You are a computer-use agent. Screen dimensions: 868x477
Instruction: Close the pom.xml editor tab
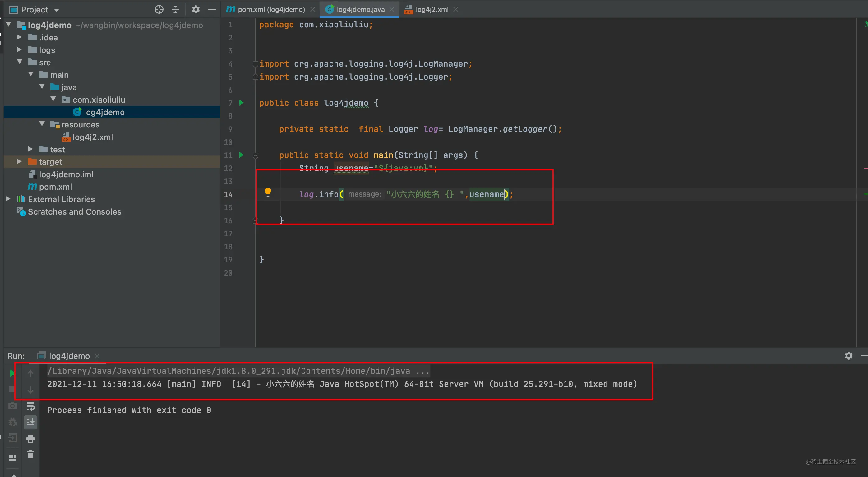(313, 9)
